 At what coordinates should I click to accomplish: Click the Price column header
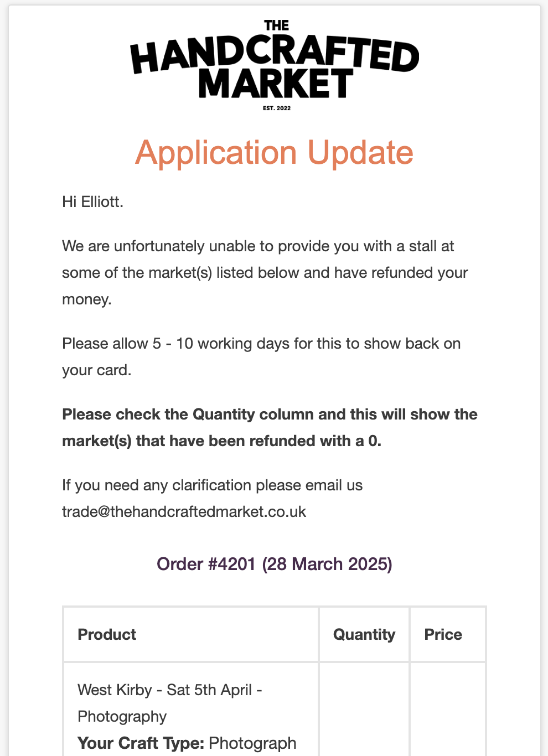point(443,634)
